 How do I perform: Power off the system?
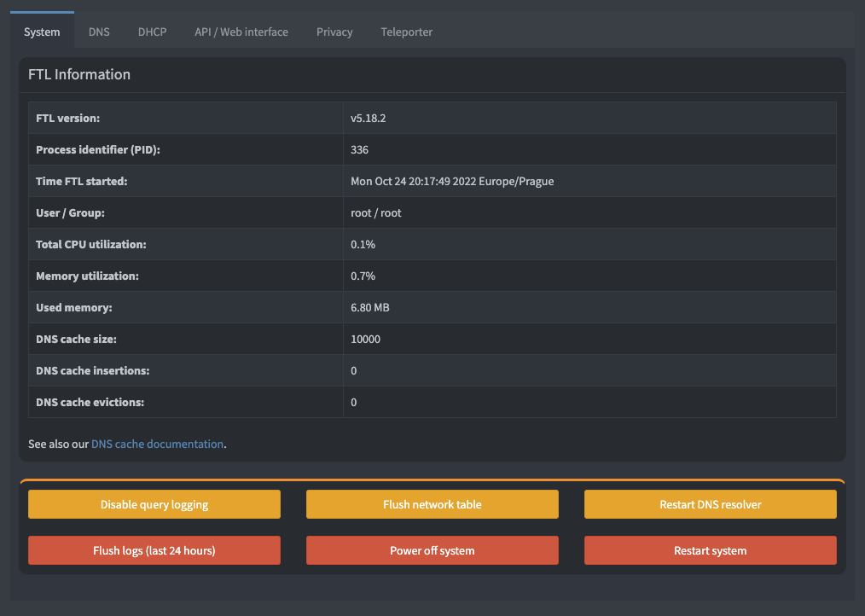[432, 550]
